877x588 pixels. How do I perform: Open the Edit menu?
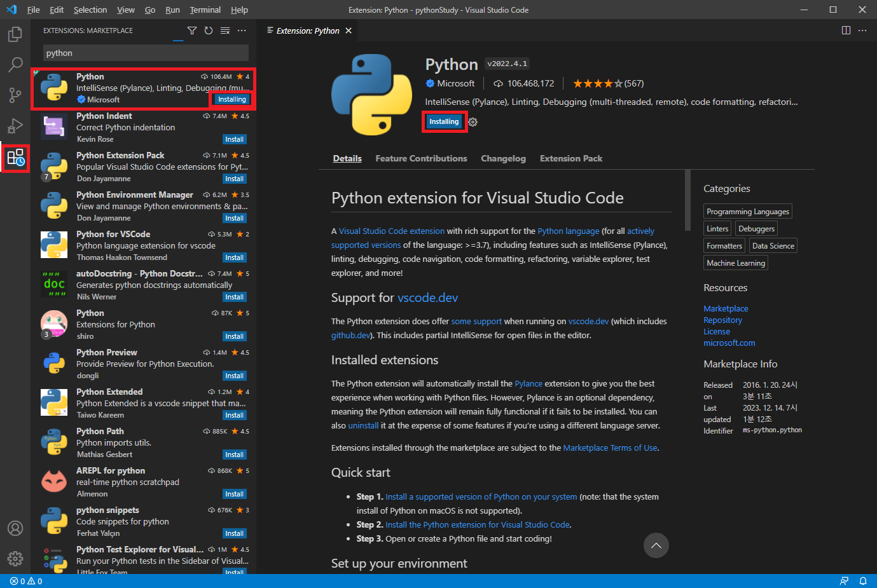(57, 10)
